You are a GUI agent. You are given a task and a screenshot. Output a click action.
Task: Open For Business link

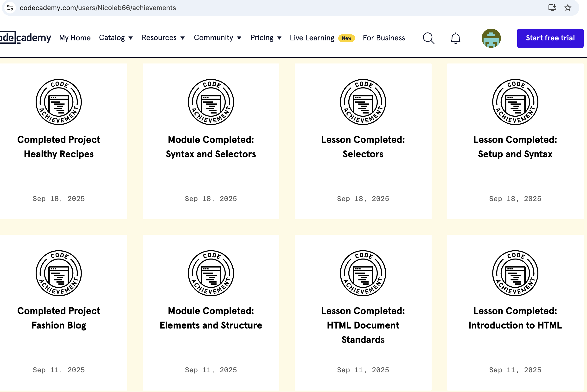pos(384,38)
